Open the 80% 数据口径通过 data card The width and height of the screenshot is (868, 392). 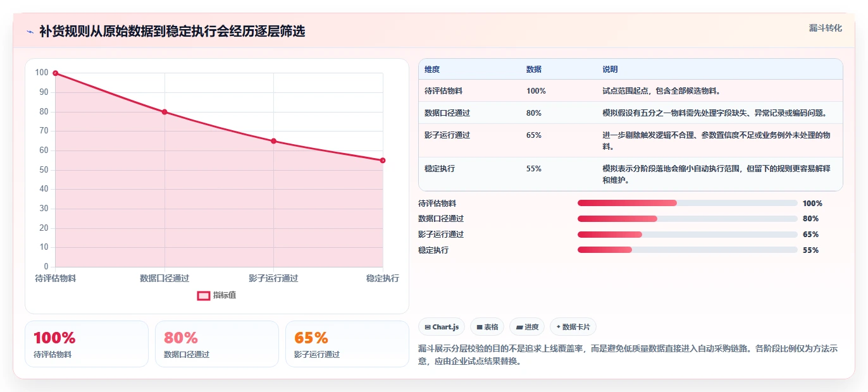coord(217,344)
